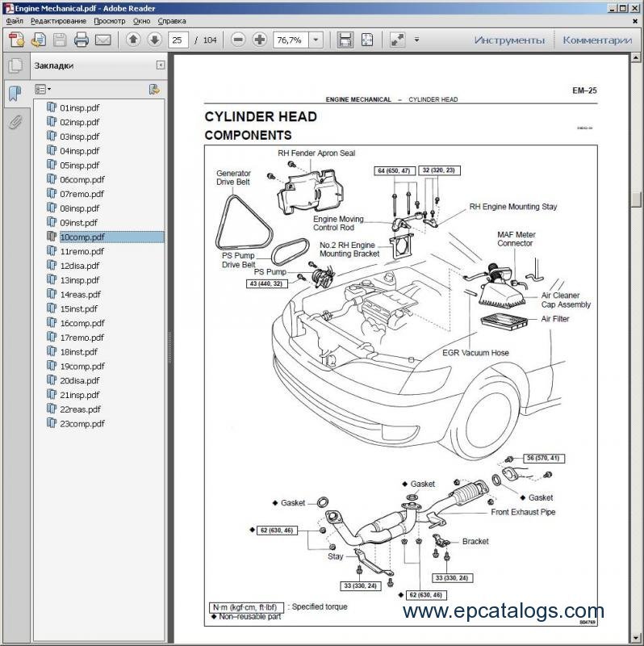The image size is (644, 646).
Task: Click the zoom in plus button
Action: pyautogui.click(x=259, y=40)
